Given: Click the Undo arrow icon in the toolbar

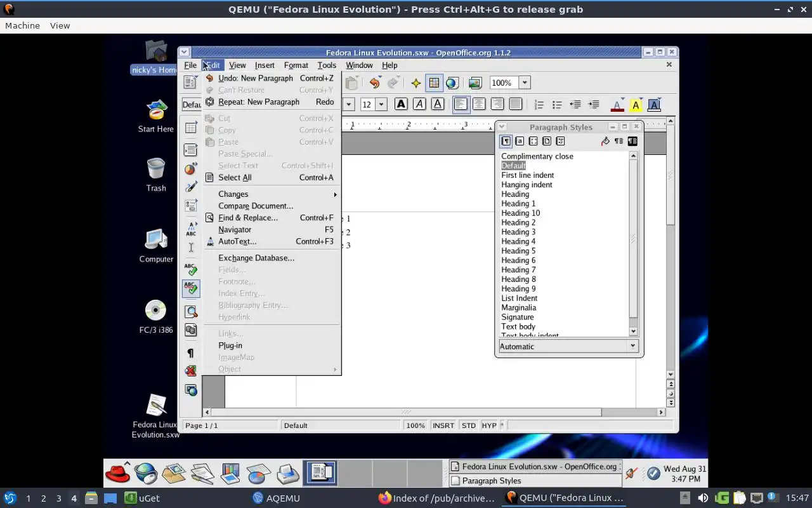Looking at the screenshot, I should [x=374, y=83].
